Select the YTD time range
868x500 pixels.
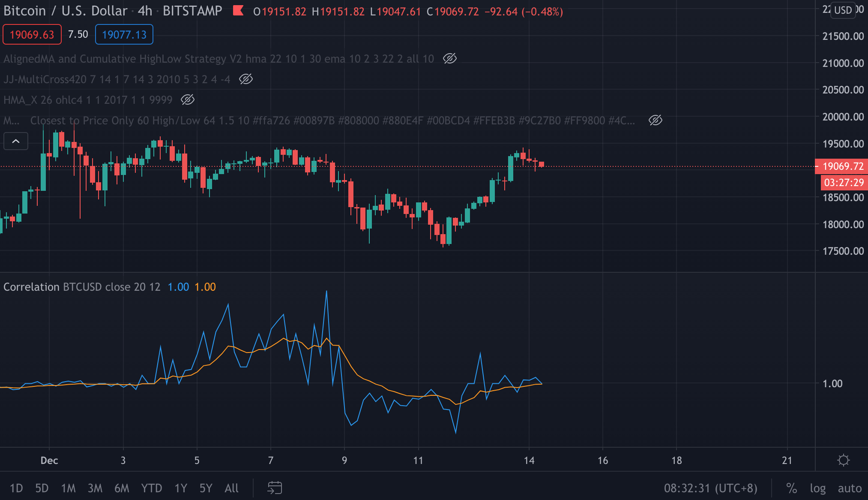[x=152, y=488]
